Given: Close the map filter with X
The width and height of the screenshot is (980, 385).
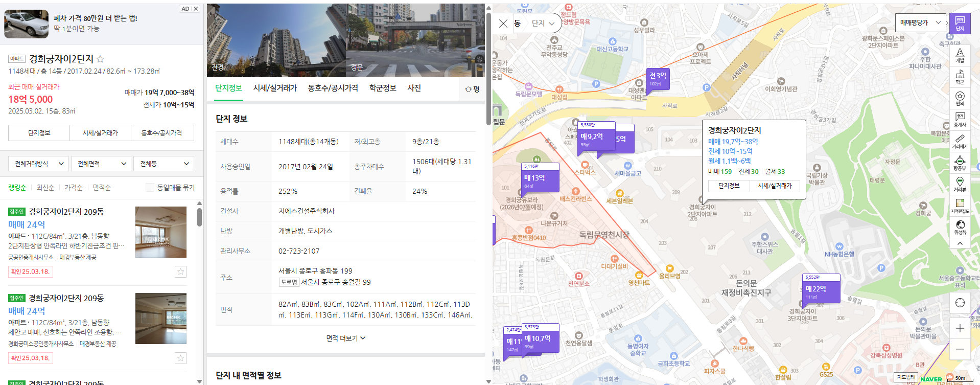Looking at the screenshot, I should click(503, 23).
